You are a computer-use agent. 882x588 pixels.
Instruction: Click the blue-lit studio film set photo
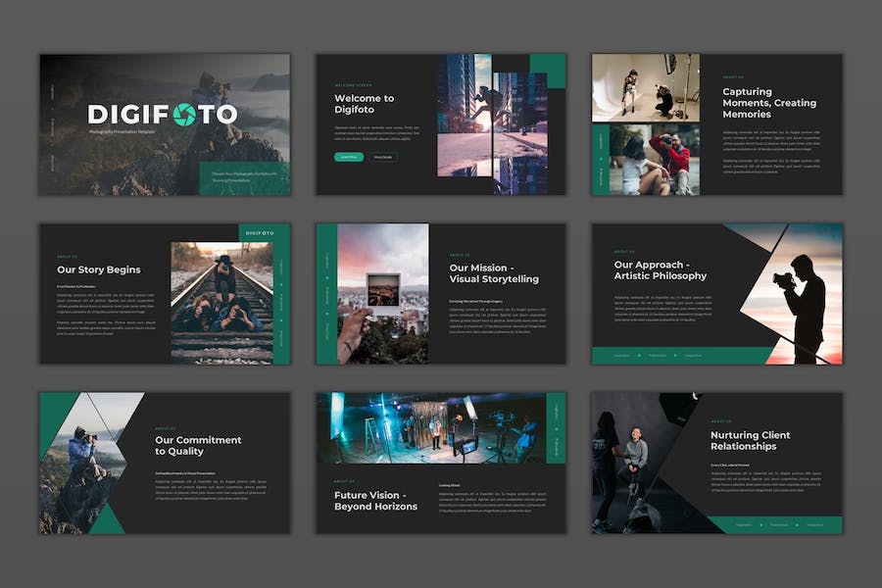[x=431, y=427]
